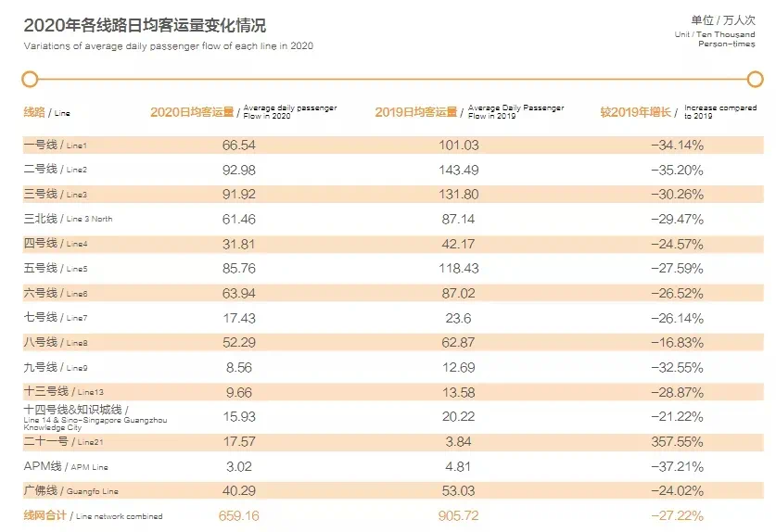Click the left circle marker on orange line
Image resolution: width=776 pixels, height=532 pixels.
(x=30, y=79)
